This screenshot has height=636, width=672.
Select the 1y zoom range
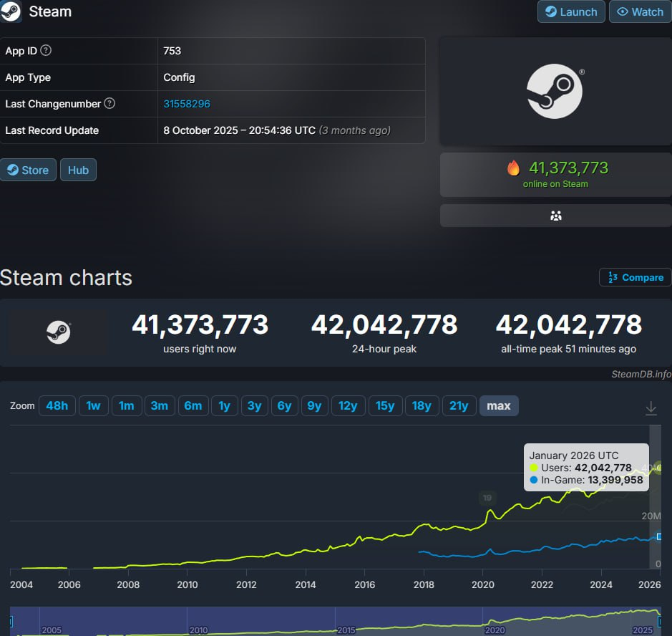click(224, 406)
